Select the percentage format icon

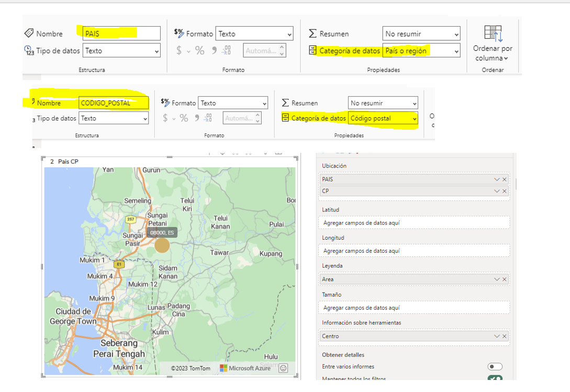click(200, 50)
